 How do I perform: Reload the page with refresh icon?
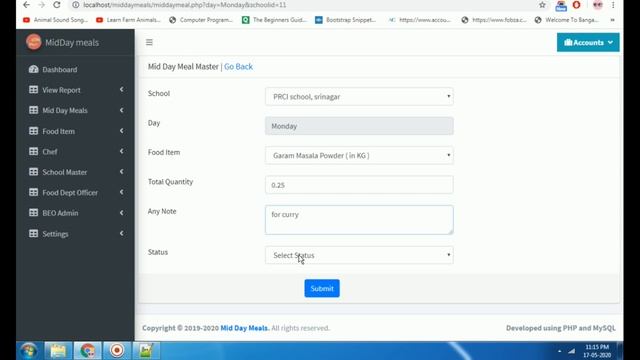(x=57, y=5)
